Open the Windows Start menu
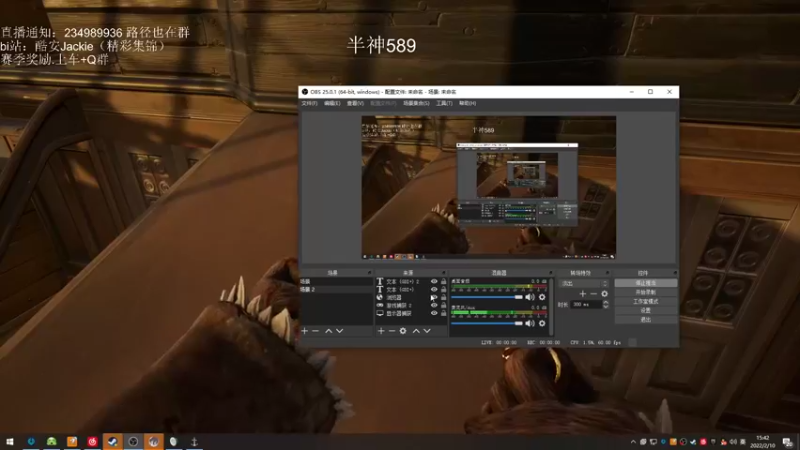The image size is (800, 450). coord(10,441)
